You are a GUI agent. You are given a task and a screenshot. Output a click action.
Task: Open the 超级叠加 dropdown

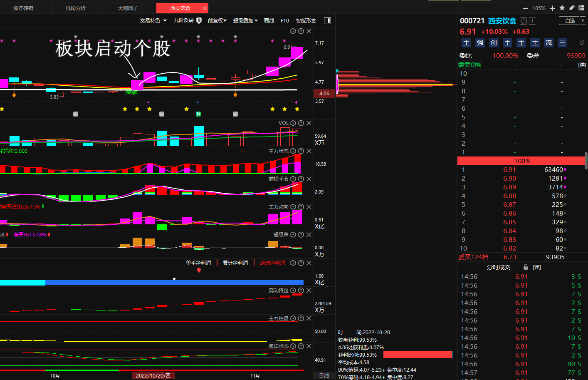pyautogui.click(x=245, y=21)
